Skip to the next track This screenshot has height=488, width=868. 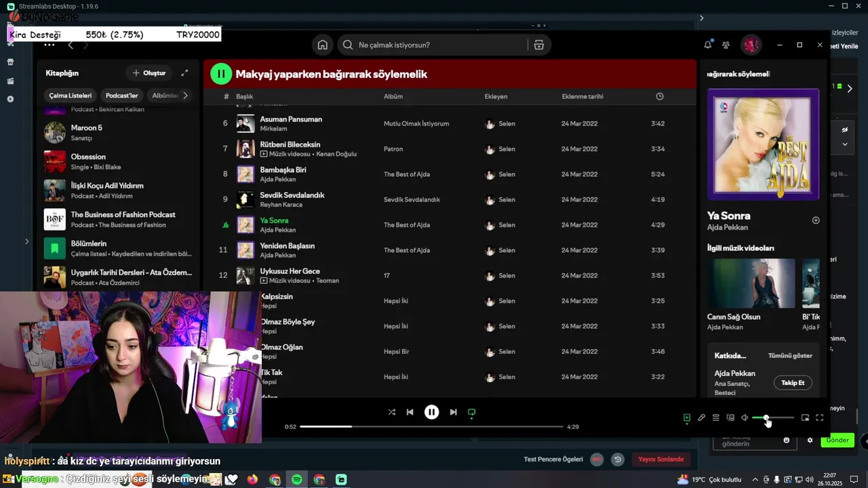pyautogui.click(x=453, y=412)
